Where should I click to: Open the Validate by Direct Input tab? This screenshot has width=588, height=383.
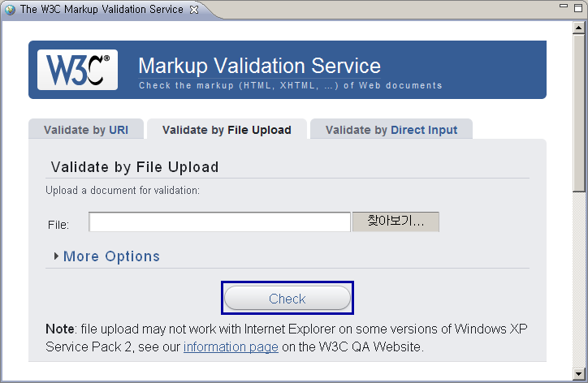pyautogui.click(x=391, y=130)
